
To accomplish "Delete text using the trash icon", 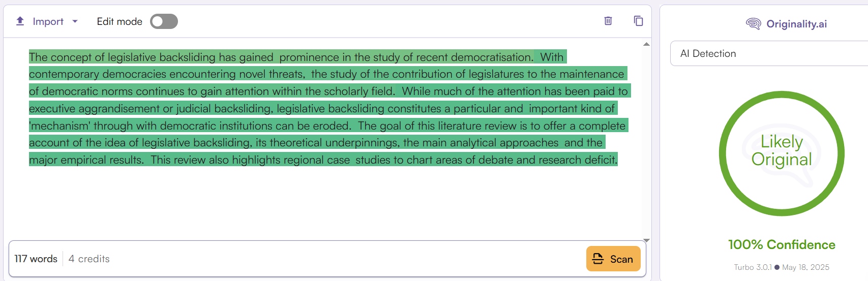I will pyautogui.click(x=608, y=21).
